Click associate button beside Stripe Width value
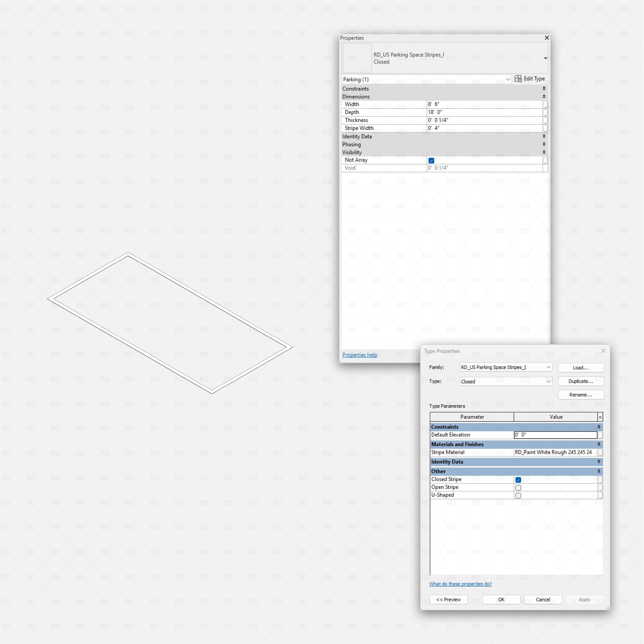This screenshot has width=644, height=644. [545, 128]
